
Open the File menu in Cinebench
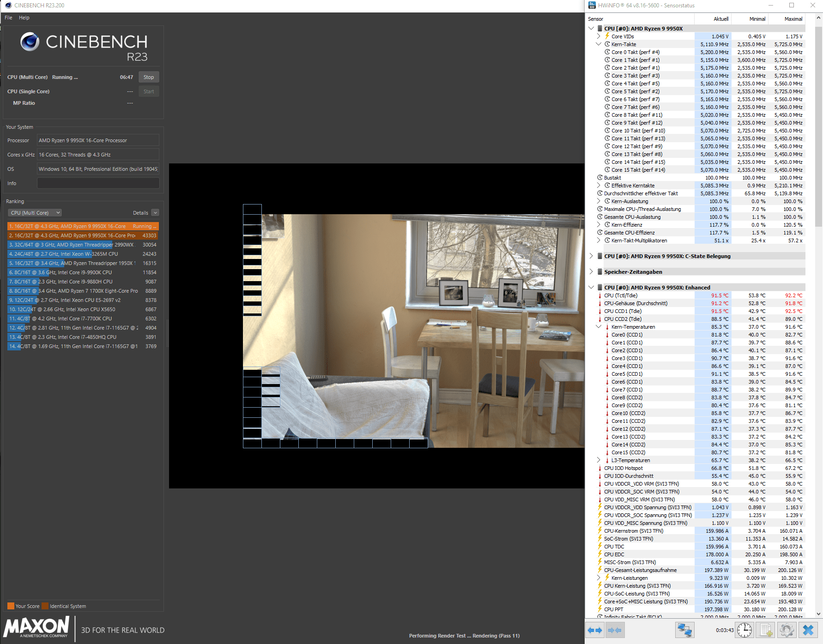(8, 18)
